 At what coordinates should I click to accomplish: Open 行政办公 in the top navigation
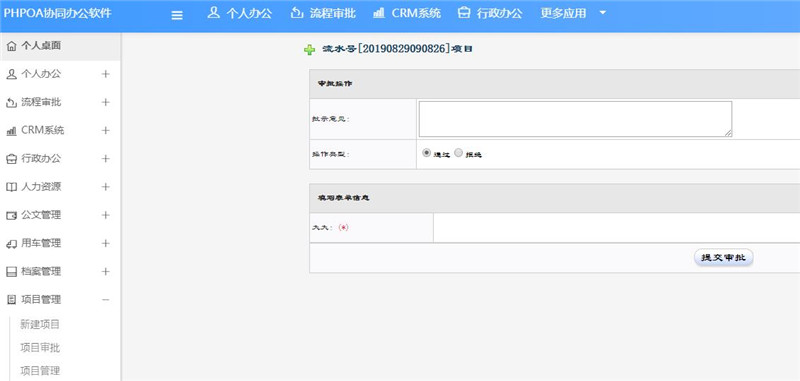pos(499,13)
